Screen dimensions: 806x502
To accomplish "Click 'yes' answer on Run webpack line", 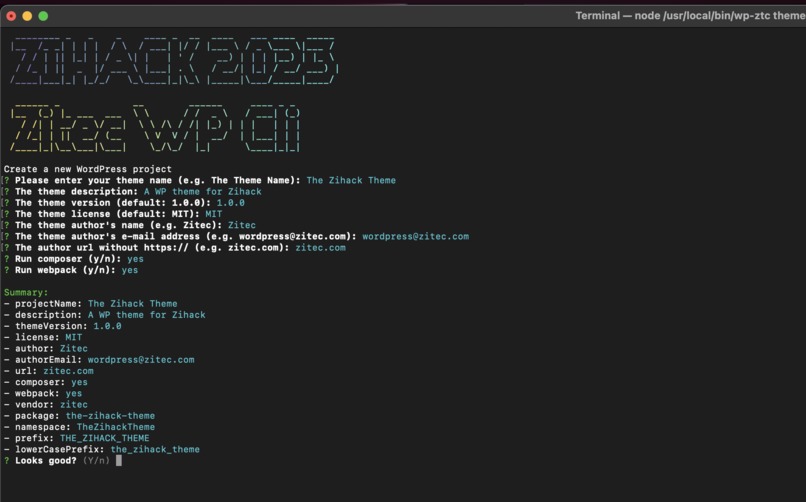I will (130, 270).
